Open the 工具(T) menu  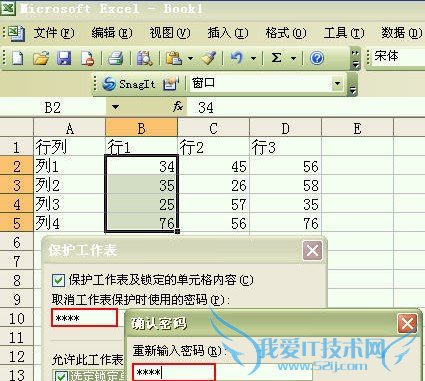(x=344, y=33)
